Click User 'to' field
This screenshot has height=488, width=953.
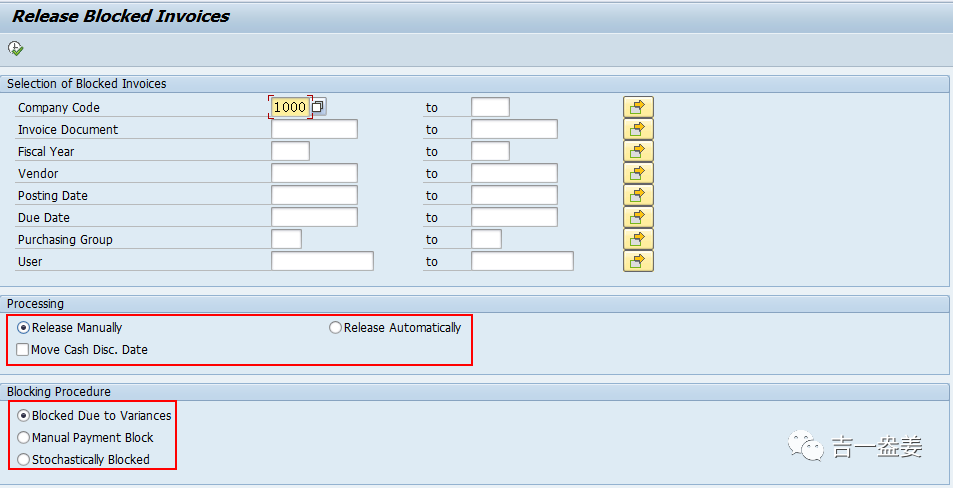click(522, 261)
